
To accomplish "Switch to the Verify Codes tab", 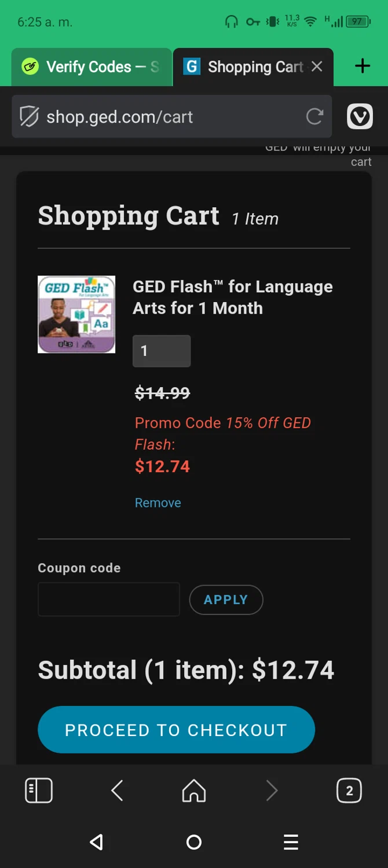I will 91,67.
